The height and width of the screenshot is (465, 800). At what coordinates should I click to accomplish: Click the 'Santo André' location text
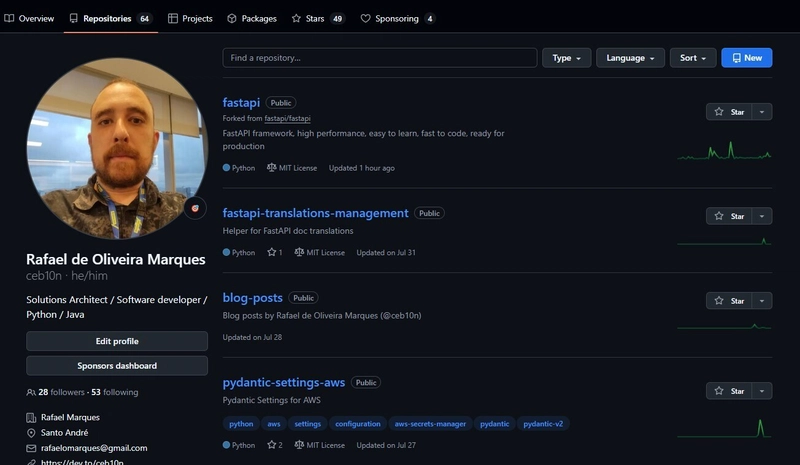pyautogui.click(x=64, y=432)
